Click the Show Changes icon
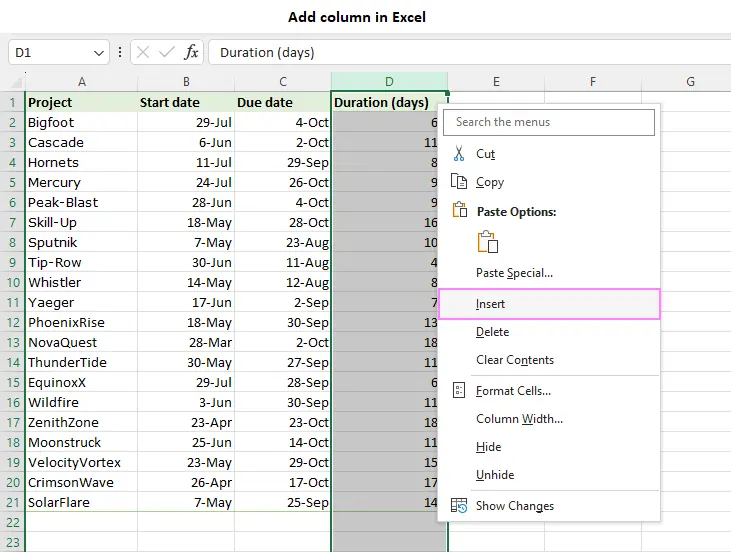 tap(459, 505)
